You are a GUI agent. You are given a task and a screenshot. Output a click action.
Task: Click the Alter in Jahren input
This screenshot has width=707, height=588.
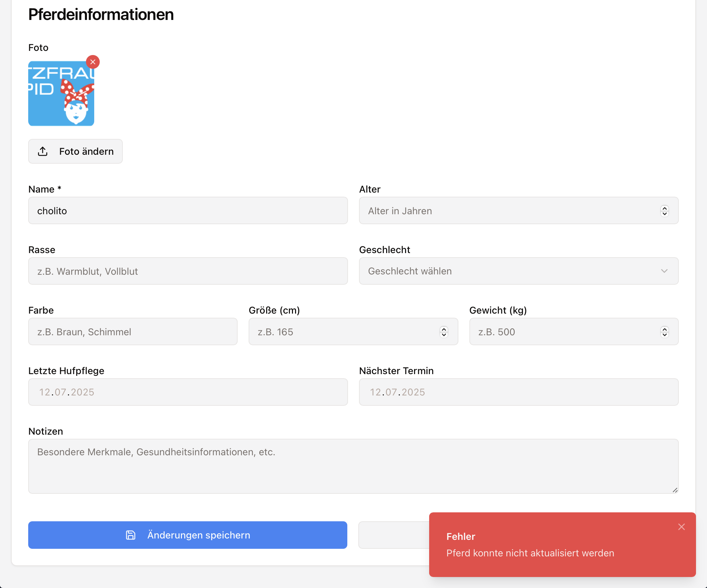click(509, 211)
